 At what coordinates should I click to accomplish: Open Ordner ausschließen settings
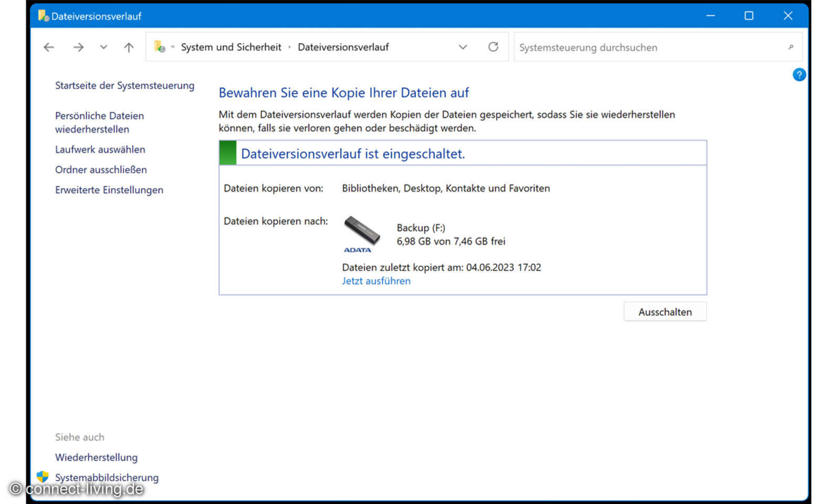101,170
